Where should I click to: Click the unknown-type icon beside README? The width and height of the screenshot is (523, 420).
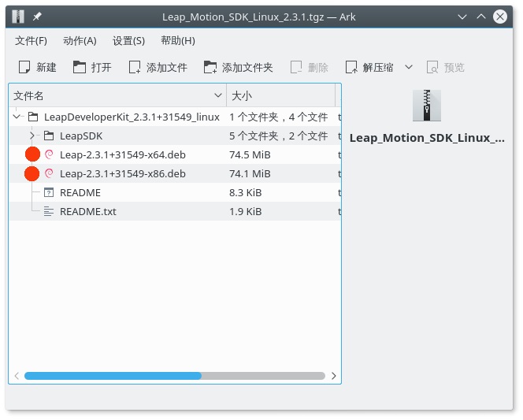(49, 192)
